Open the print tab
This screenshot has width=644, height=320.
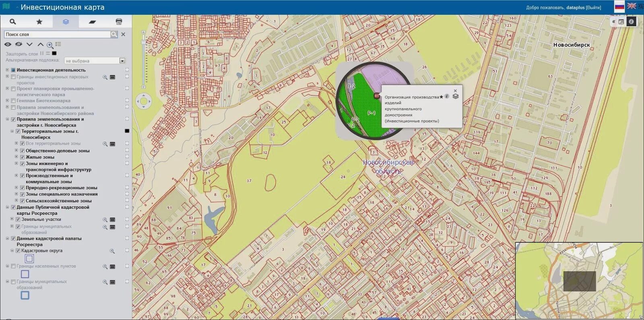tap(119, 21)
